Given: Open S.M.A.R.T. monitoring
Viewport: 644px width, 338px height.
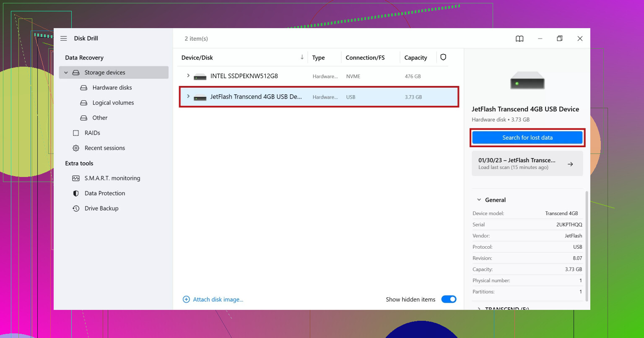Looking at the screenshot, I should (x=76, y=178).
